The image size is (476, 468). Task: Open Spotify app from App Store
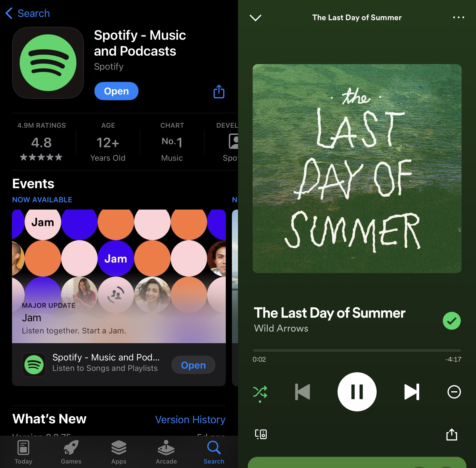pos(116,90)
